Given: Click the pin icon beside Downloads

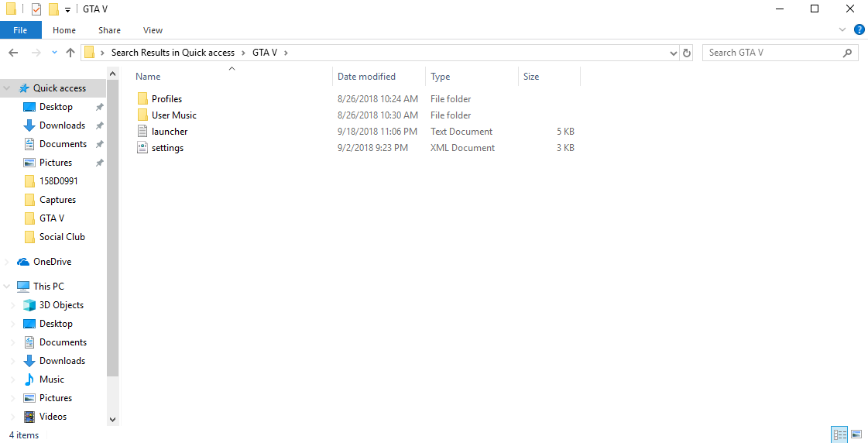Looking at the screenshot, I should (100, 125).
